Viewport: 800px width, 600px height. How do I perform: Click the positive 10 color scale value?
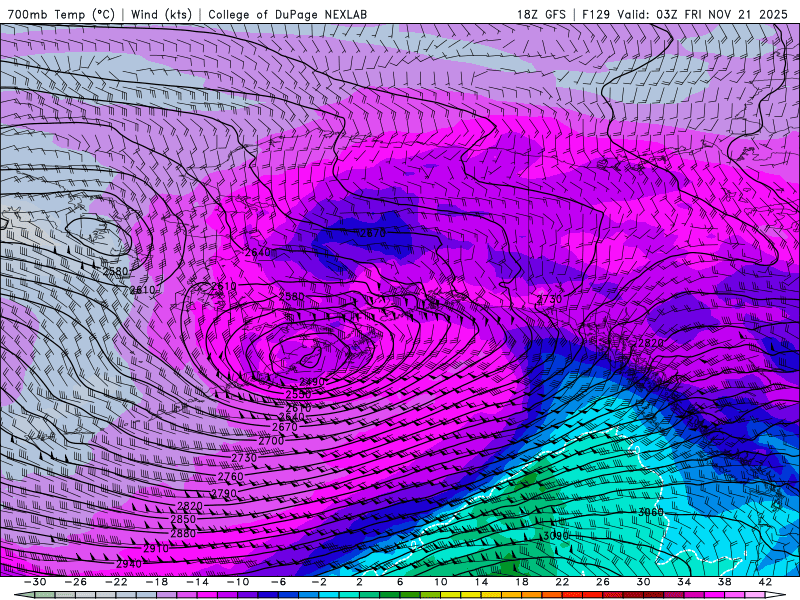tap(440, 582)
